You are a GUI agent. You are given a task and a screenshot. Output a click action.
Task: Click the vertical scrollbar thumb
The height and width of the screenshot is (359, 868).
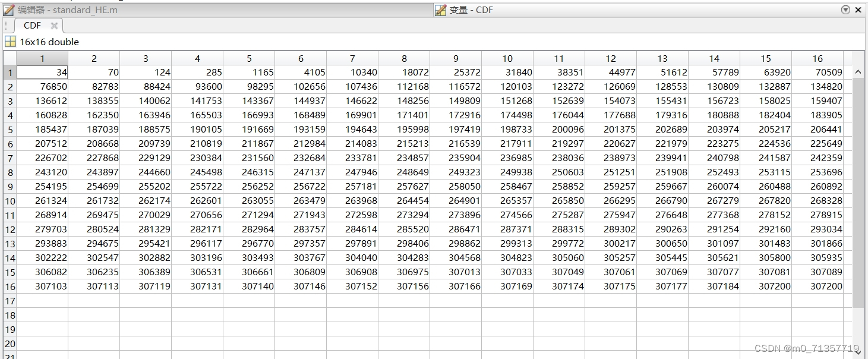(x=858, y=193)
